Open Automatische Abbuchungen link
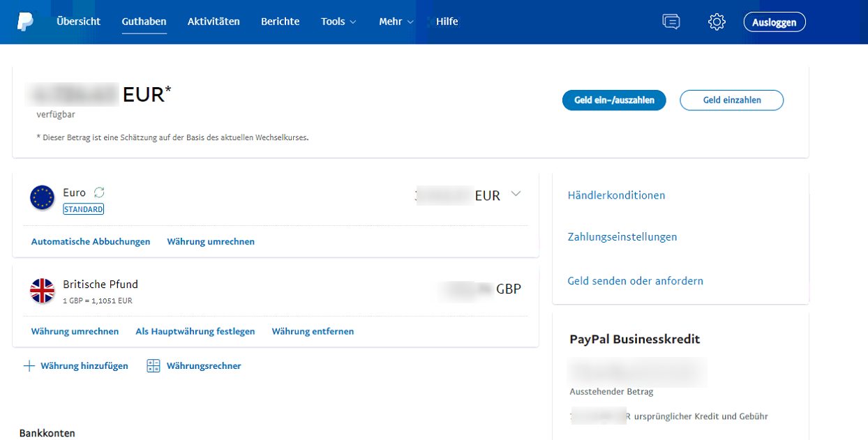 [91, 242]
